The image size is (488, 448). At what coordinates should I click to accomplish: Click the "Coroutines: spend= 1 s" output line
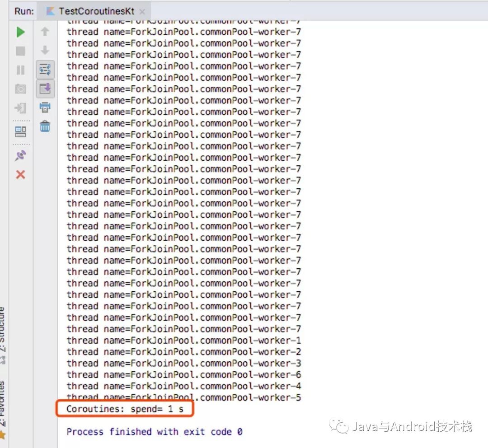click(125, 409)
